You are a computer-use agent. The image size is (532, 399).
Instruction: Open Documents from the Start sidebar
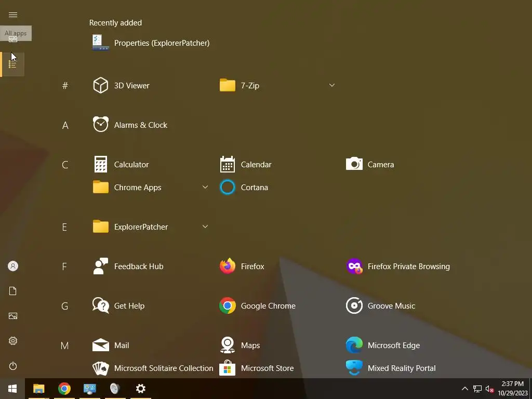click(x=13, y=291)
